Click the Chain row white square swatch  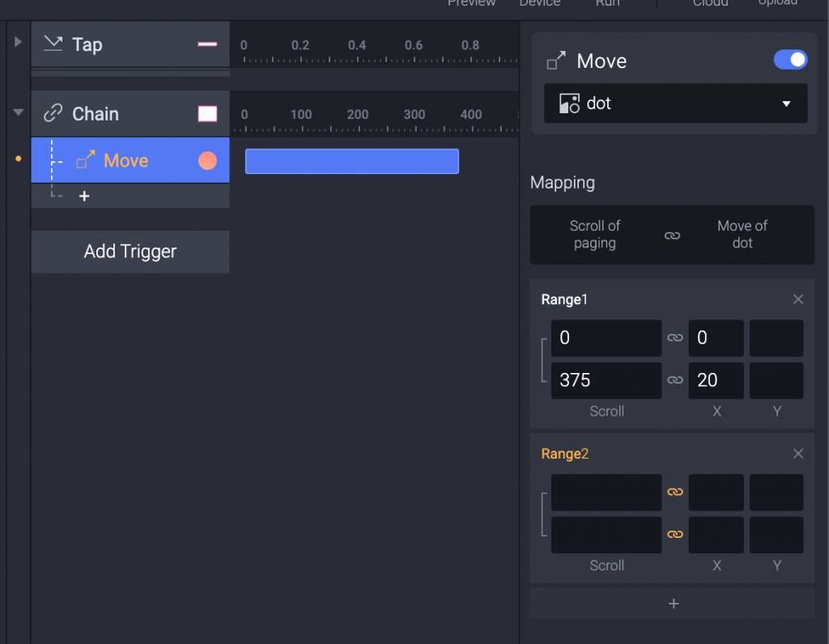point(207,113)
